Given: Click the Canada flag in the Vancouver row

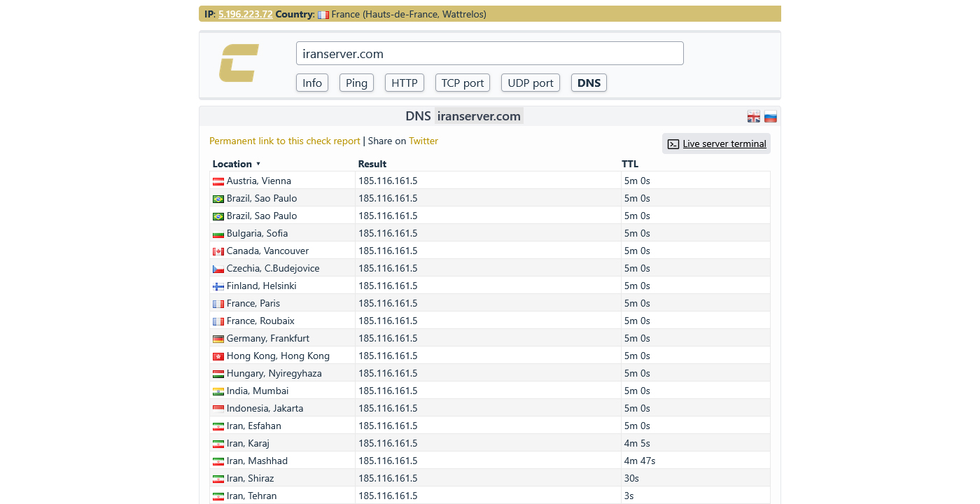Looking at the screenshot, I should coord(218,251).
